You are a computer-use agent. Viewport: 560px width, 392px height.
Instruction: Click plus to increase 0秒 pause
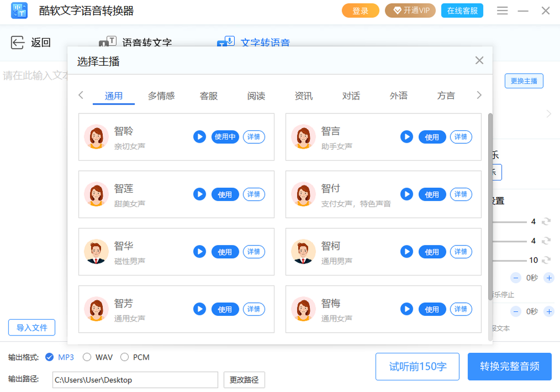549,278
